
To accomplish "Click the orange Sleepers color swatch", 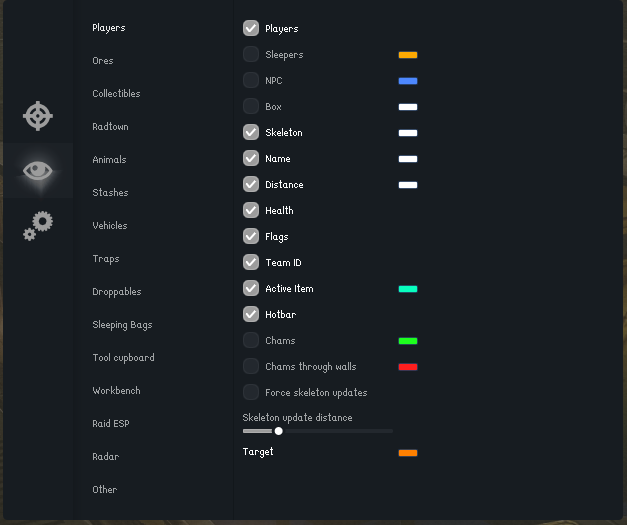I will (x=407, y=55).
